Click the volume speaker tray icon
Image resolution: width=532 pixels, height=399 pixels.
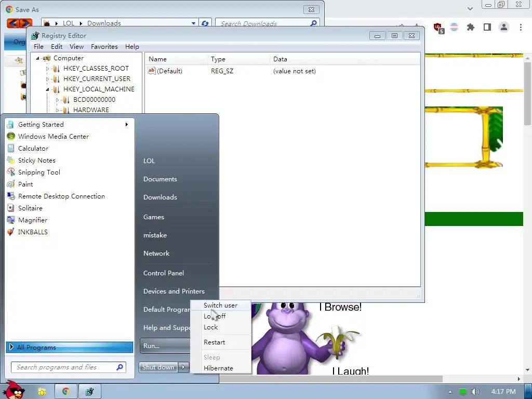point(475,392)
